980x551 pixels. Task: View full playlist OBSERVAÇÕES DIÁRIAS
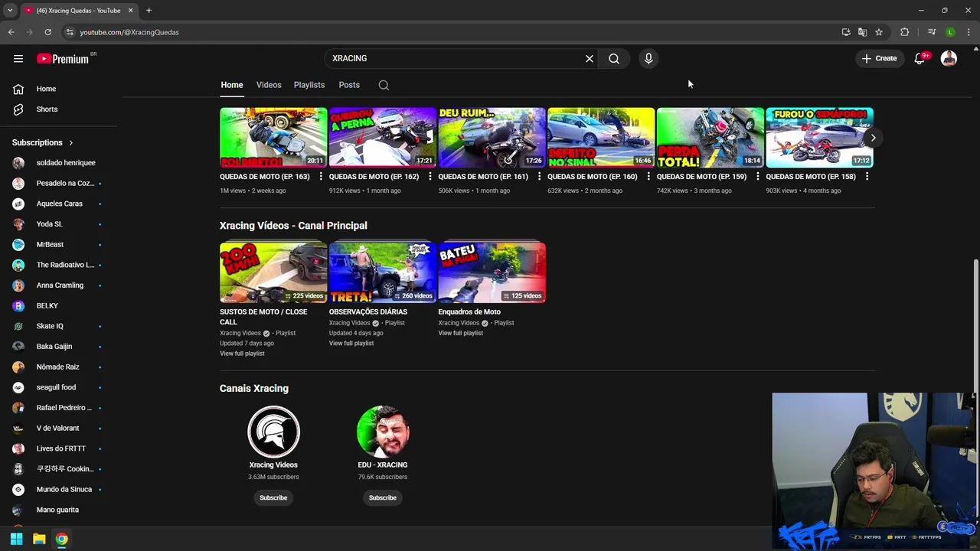click(x=351, y=344)
